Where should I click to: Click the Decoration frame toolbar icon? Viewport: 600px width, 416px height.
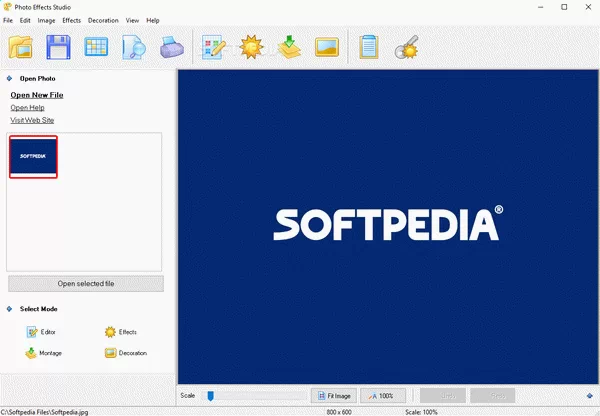point(326,47)
